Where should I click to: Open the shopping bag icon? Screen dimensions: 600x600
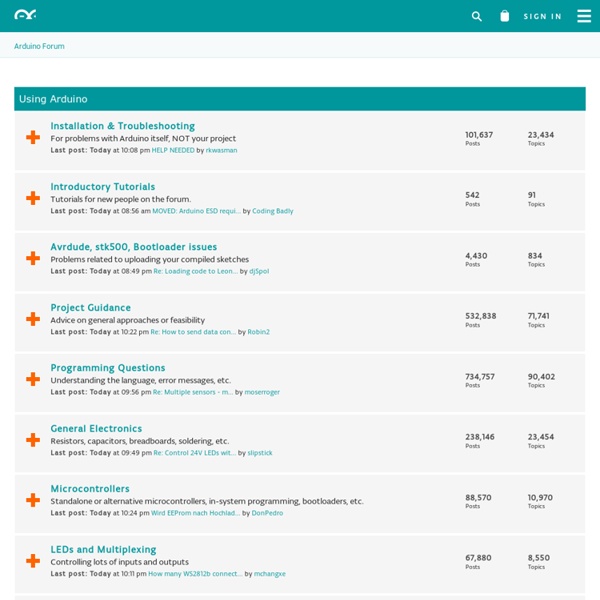504,16
